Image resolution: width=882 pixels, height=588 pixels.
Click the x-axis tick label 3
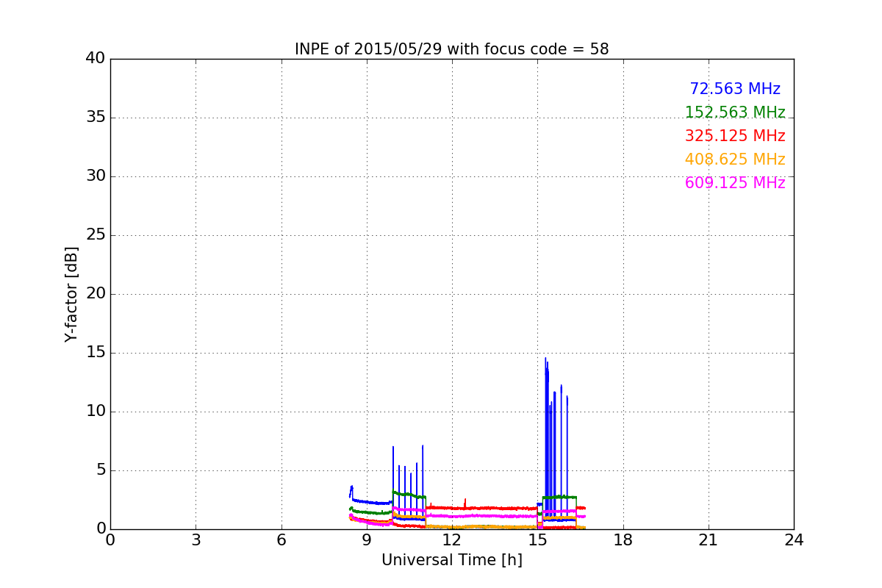point(196,540)
